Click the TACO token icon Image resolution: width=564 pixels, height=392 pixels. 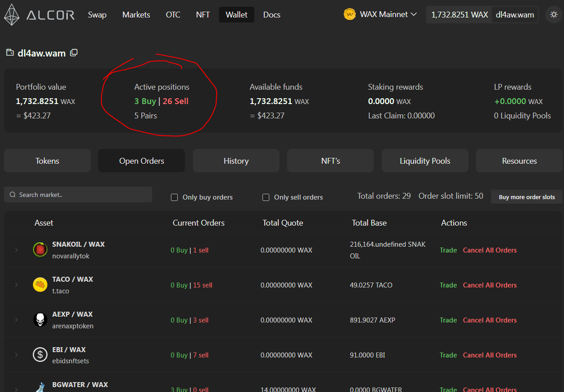[x=40, y=284]
